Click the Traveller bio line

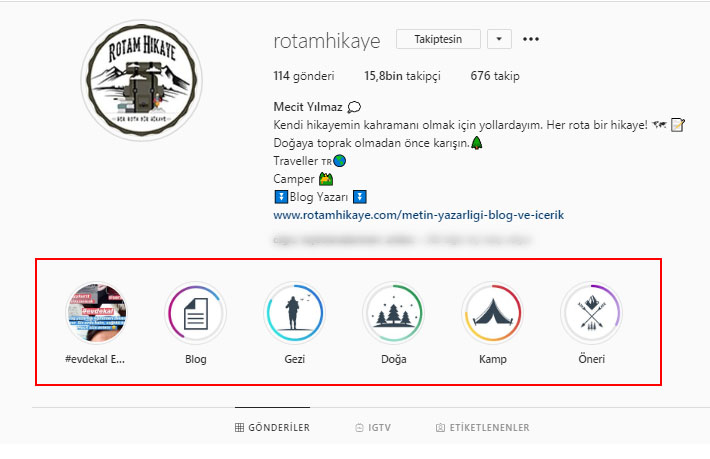[x=310, y=161]
